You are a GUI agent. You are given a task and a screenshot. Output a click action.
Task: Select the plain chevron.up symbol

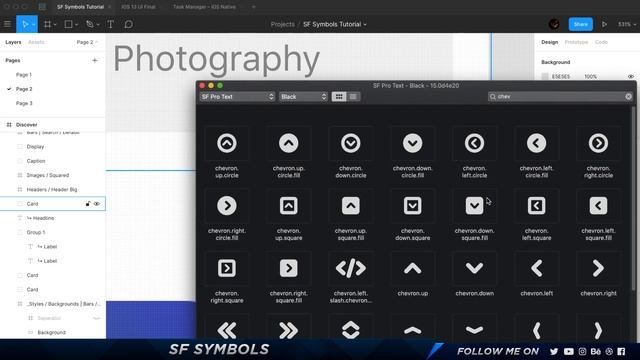(x=413, y=268)
